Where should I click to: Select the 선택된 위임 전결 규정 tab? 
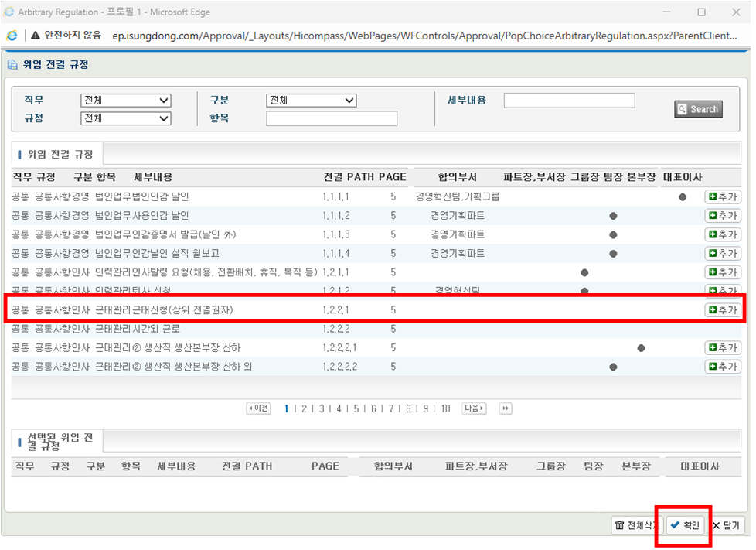click(x=60, y=439)
